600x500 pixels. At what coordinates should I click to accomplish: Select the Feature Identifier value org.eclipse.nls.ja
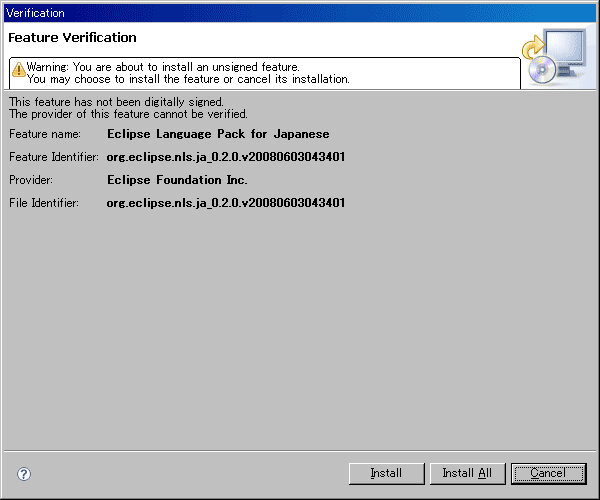click(x=226, y=157)
